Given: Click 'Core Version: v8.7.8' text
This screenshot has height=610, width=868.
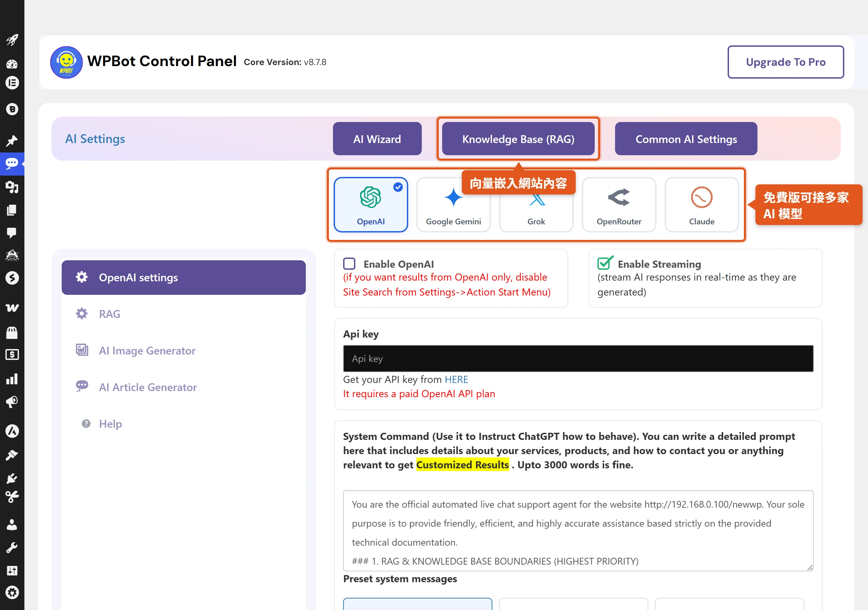Looking at the screenshot, I should pyautogui.click(x=285, y=62).
